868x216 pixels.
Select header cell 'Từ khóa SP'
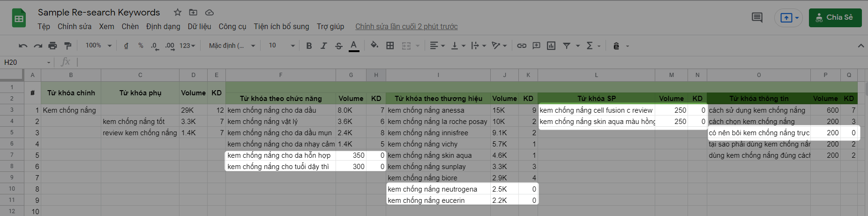(x=596, y=99)
